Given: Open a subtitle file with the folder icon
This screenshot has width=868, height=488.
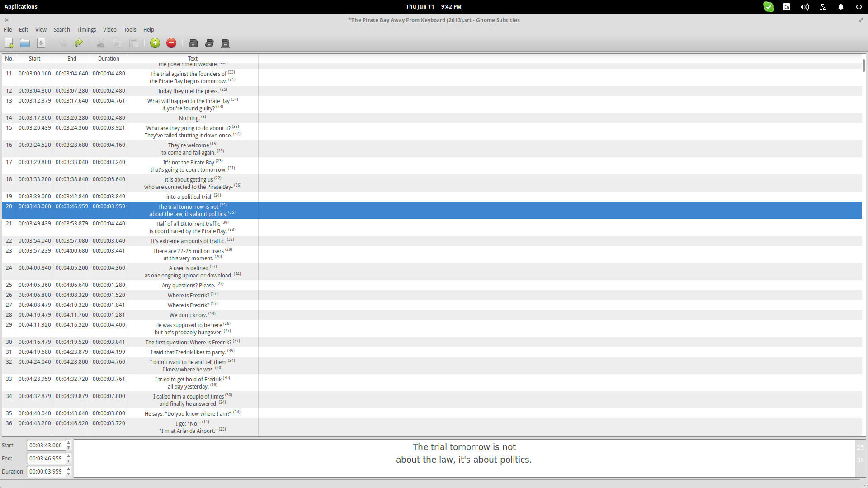Looking at the screenshot, I should point(25,43).
